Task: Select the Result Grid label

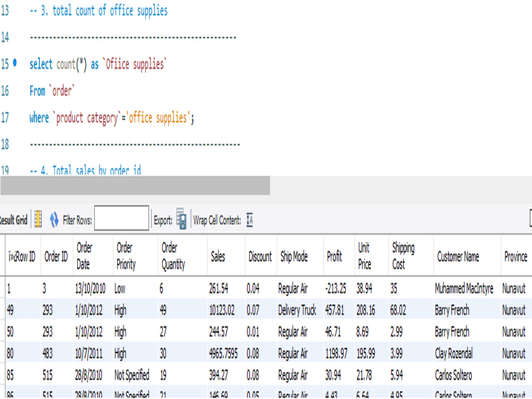Action: click(13, 220)
